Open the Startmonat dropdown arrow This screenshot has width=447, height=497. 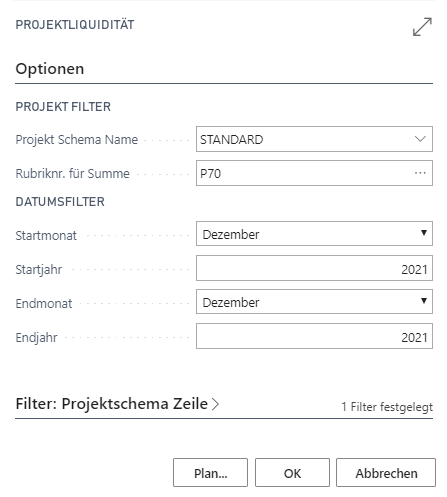pyautogui.click(x=424, y=233)
